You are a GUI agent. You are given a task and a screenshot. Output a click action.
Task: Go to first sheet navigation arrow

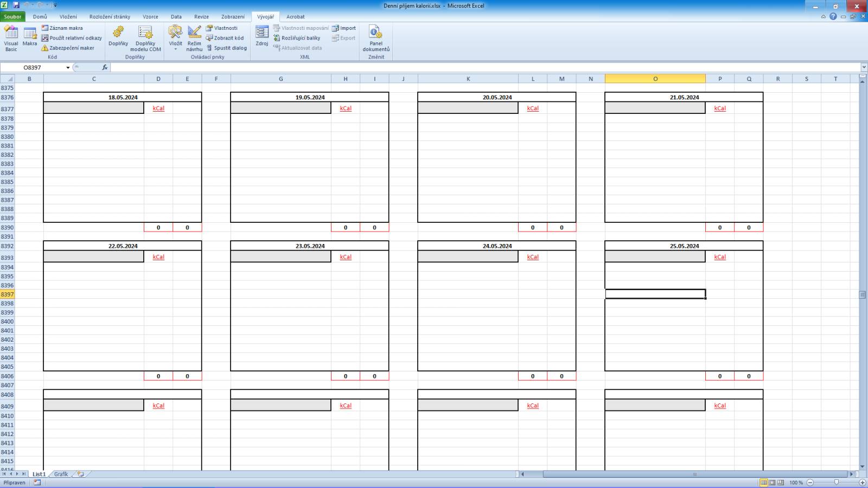coord(4,474)
